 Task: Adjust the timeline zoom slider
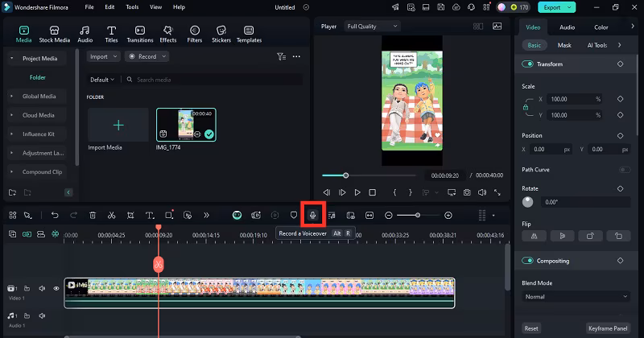click(x=417, y=215)
